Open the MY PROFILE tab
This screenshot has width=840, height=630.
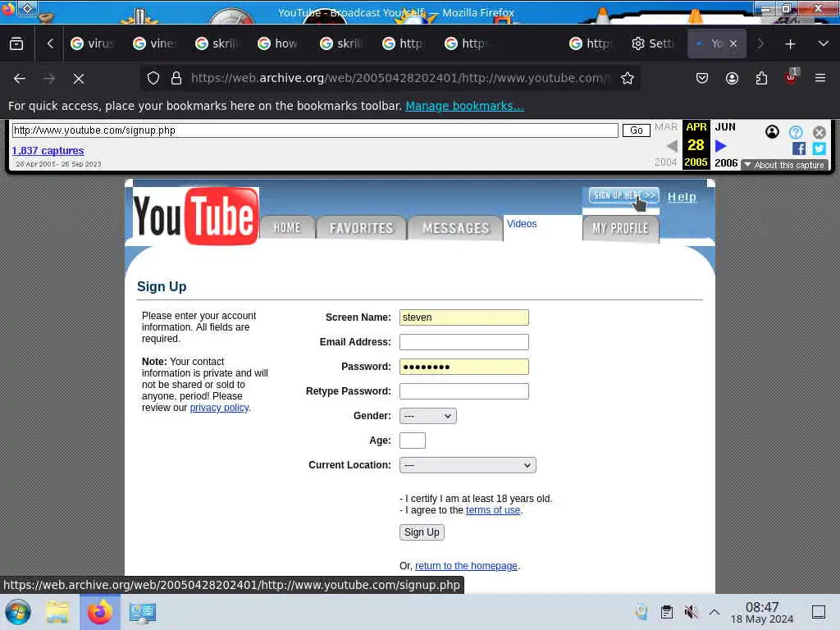(620, 229)
